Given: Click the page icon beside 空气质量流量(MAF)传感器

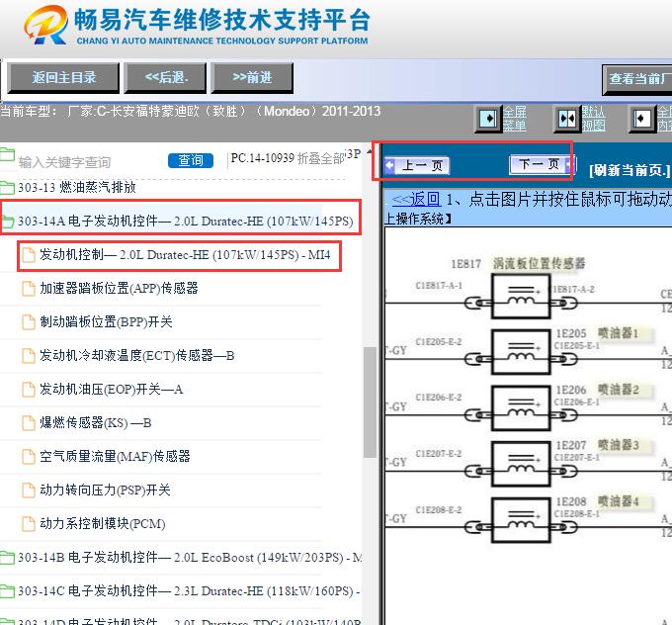Looking at the screenshot, I should (x=29, y=457).
